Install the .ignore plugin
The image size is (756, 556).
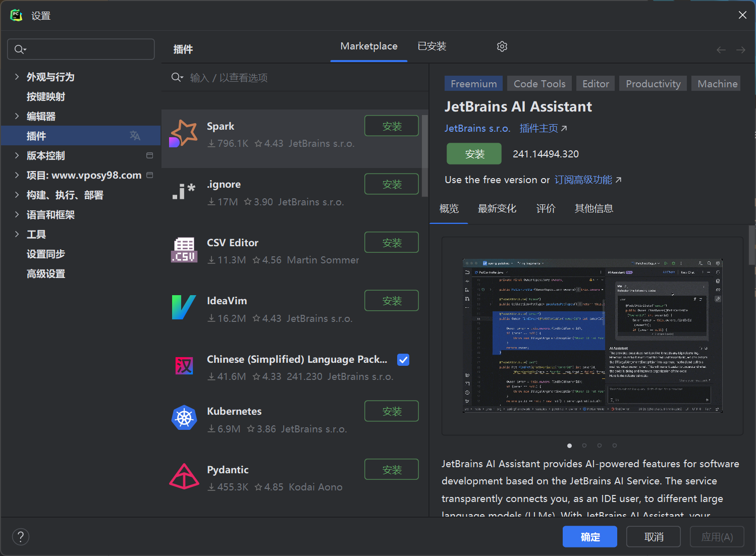(x=391, y=184)
